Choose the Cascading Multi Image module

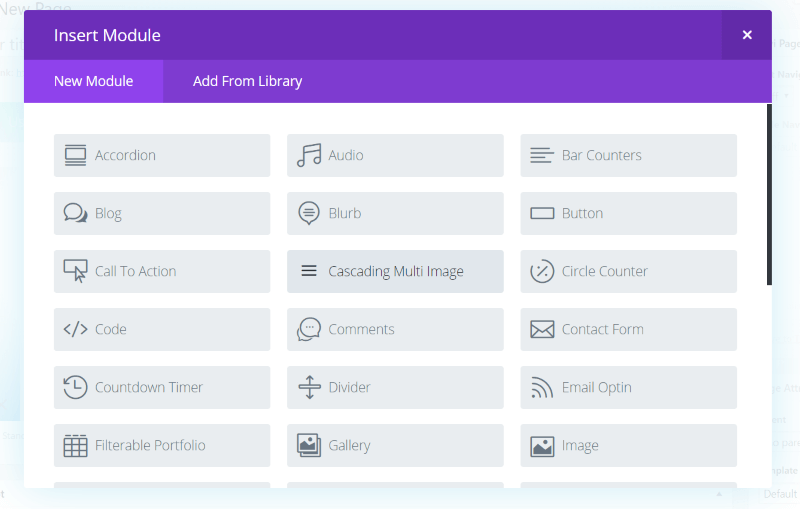tap(395, 271)
